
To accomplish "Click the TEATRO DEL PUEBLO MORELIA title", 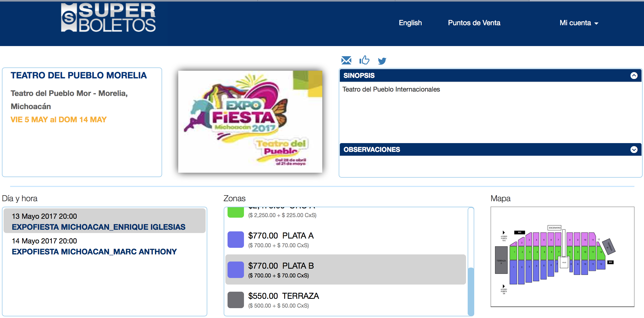I will (79, 75).
